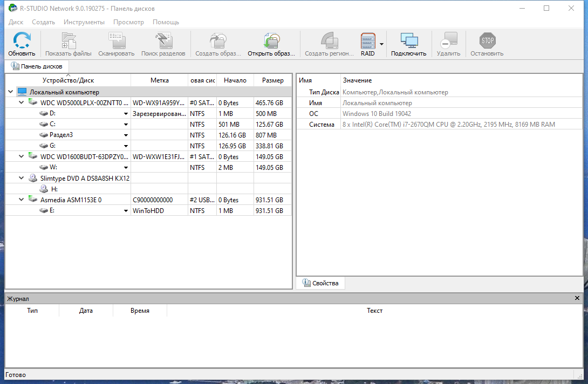Viewport: 588px width, 384px height.
Task: Click the E: partition icon
Action: click(x=44, y=210)
